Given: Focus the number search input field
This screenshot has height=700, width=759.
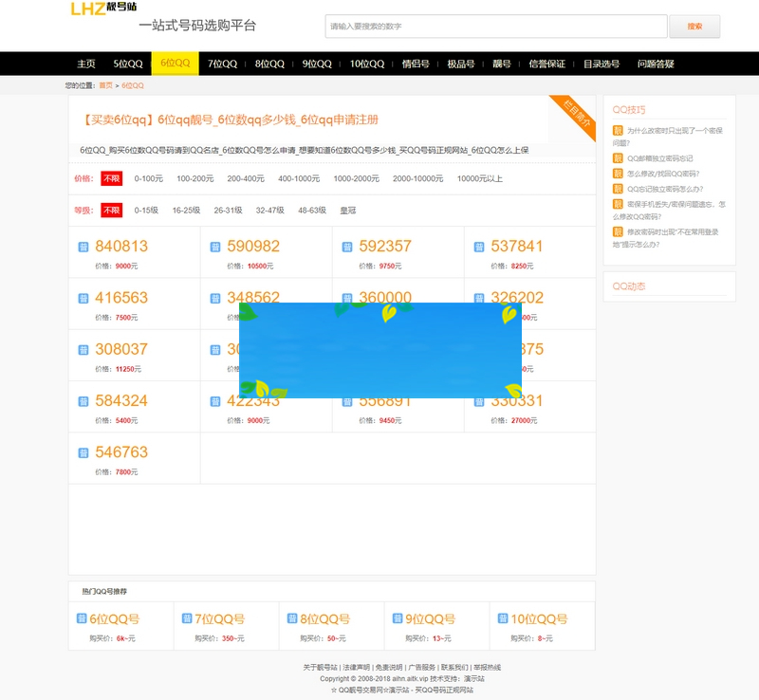Looking at the screenshot, I should pos(493,27).
